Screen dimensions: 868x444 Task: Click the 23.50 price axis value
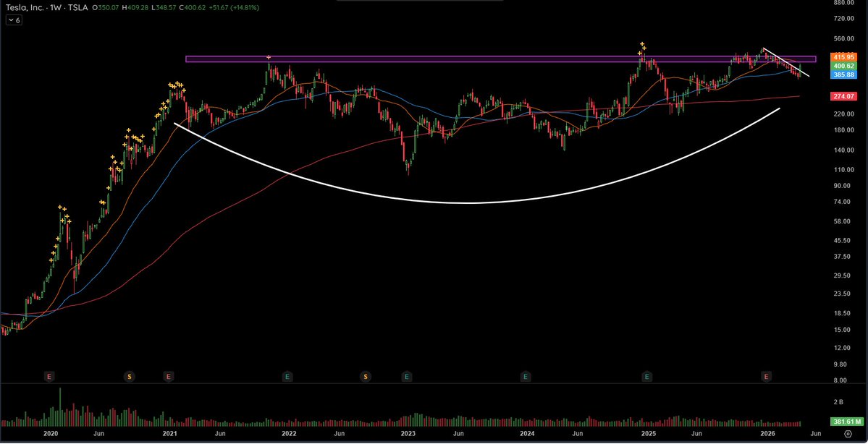(x=842, y=294)
